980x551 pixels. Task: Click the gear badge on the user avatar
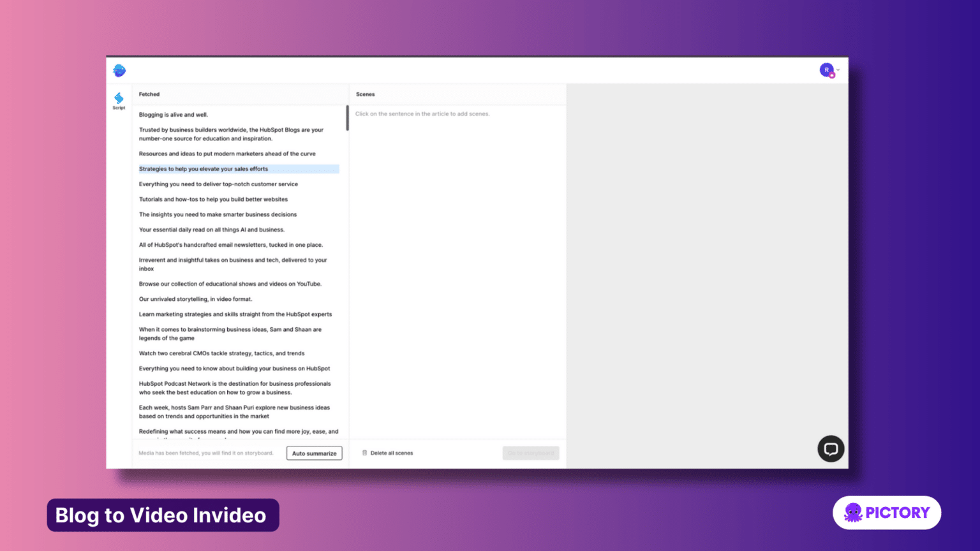click(831, 75)
